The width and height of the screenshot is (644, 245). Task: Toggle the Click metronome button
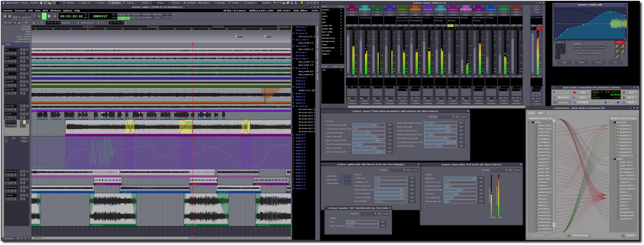(x=157, y=18)
